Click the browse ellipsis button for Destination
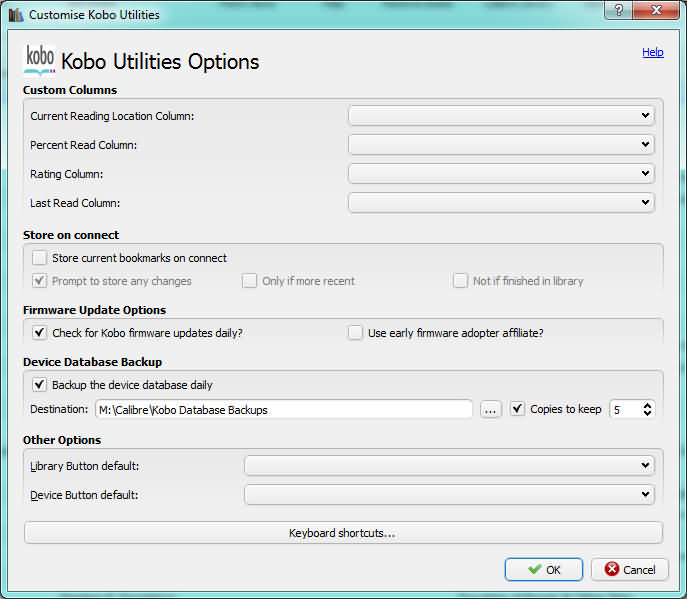This screenshot has width=687, height=599. (x=490, y=409)
